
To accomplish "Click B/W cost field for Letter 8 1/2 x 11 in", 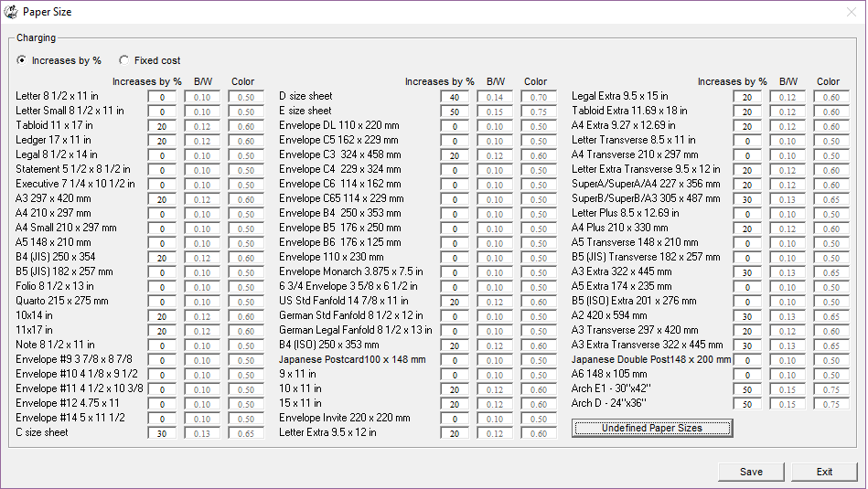I will tap(202, 97).
